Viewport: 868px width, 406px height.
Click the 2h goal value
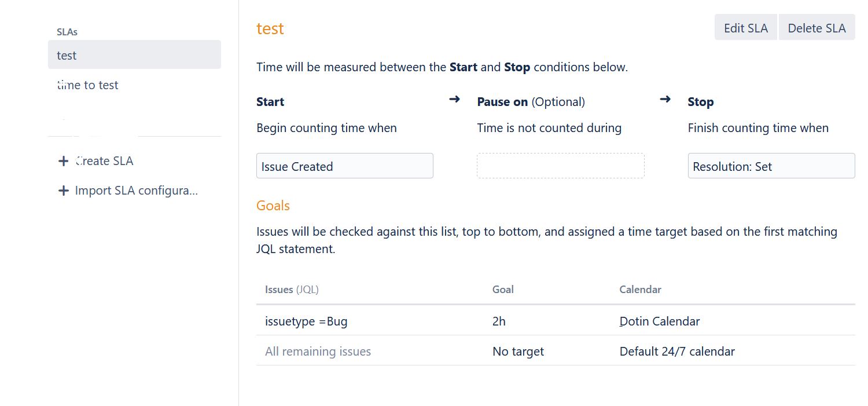coord(499,321)
